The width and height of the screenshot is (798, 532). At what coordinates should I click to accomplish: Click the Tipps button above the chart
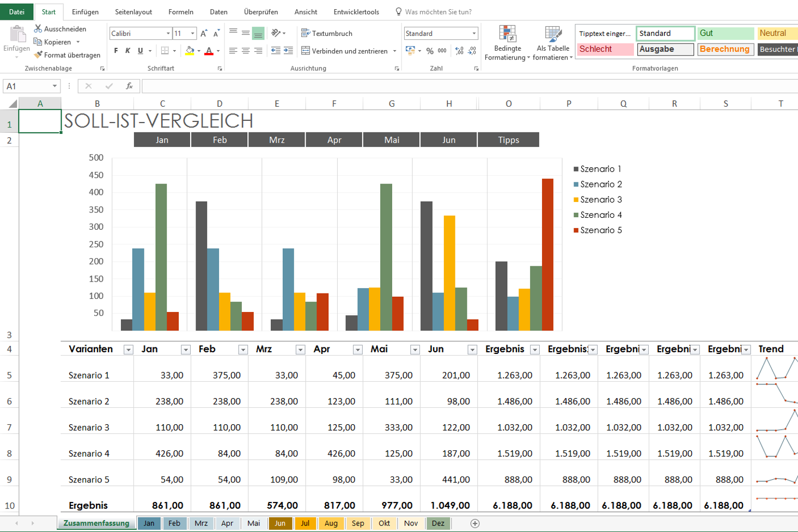click(508, 140)
